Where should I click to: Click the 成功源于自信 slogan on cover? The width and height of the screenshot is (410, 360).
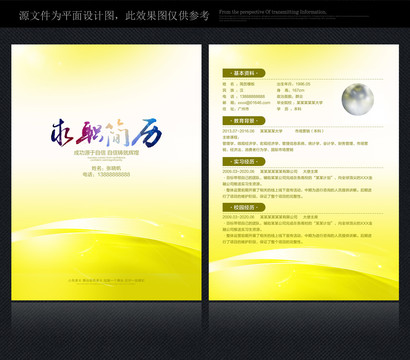pos(106,153)
